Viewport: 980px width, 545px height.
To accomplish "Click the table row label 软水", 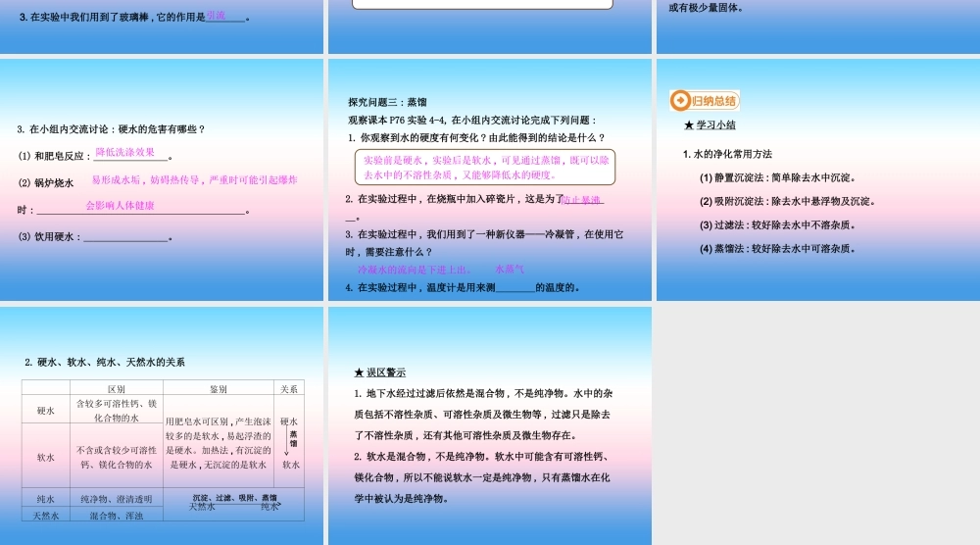I will (46, 458).
